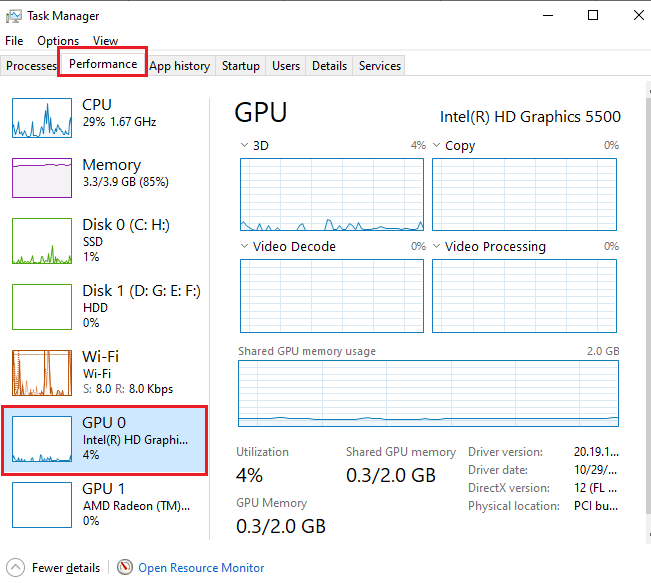Open the Options menu
The width and height of the screenshot is (651, 583).
pyautogui.click(x=58, y=41)
